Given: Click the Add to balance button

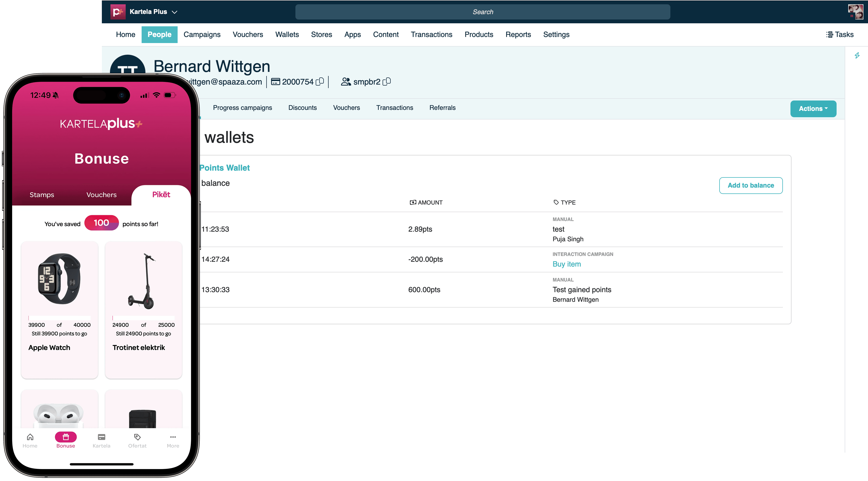Looking at the screenshot, I should point(751,185).
